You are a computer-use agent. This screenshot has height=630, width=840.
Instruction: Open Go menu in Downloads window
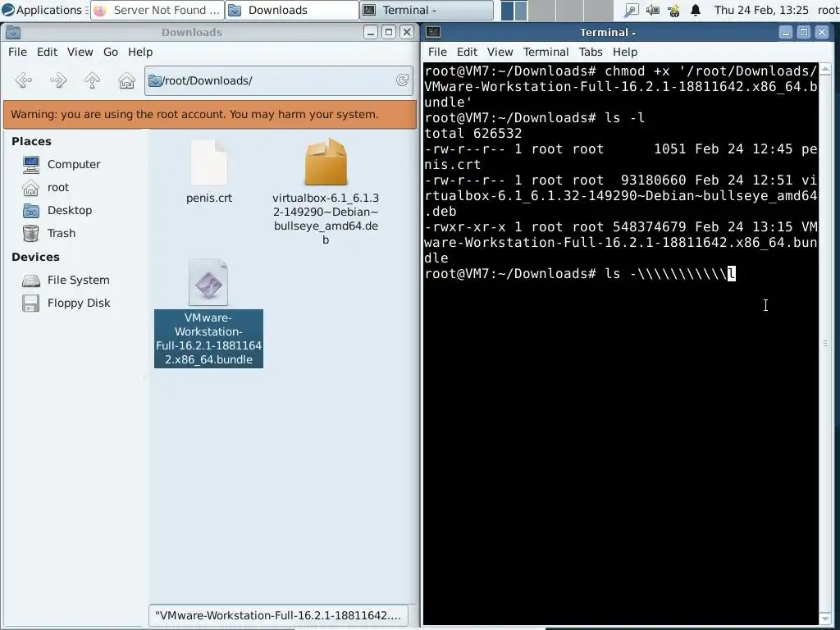(111, 52)
